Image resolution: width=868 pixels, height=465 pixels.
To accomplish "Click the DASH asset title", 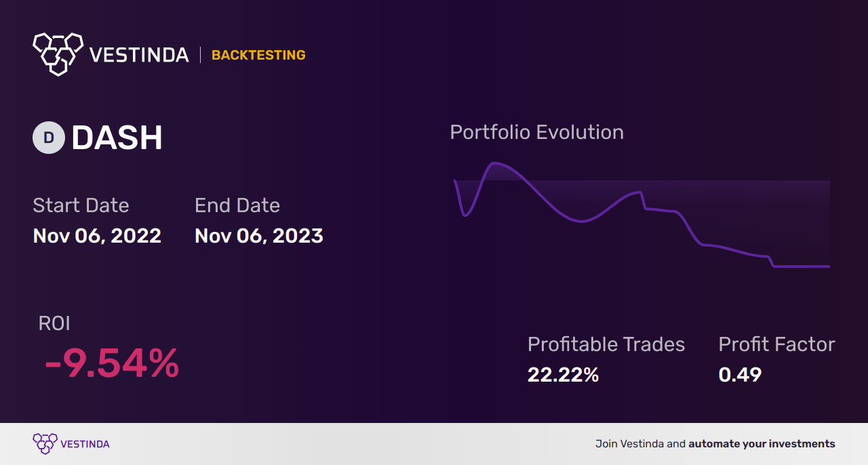I will [117, 138].
